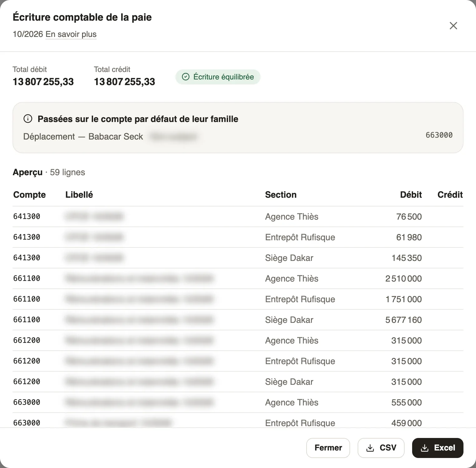Click account code 663000 in the notice box
476x468 pixels.
coord(439,135)
